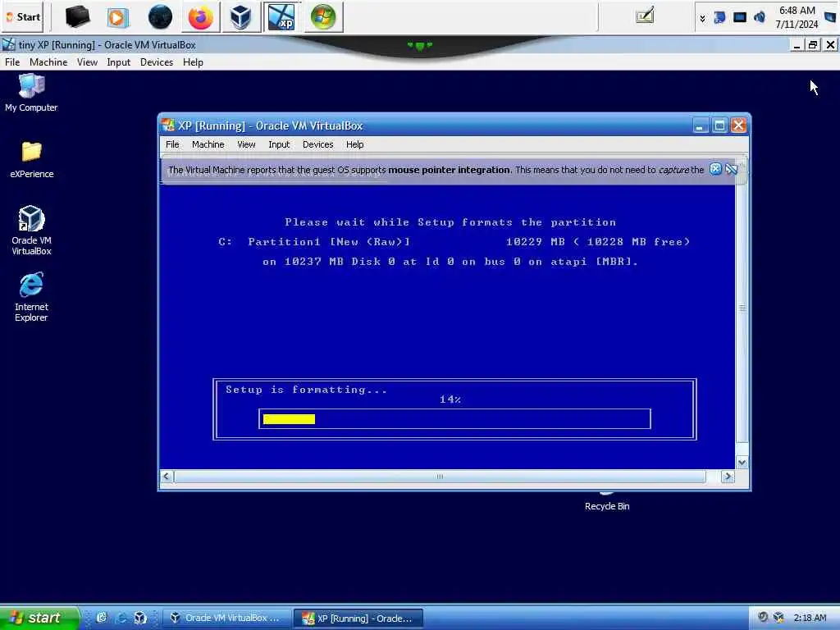Expand hidden tray icons with the double chevron

(702, 19)
